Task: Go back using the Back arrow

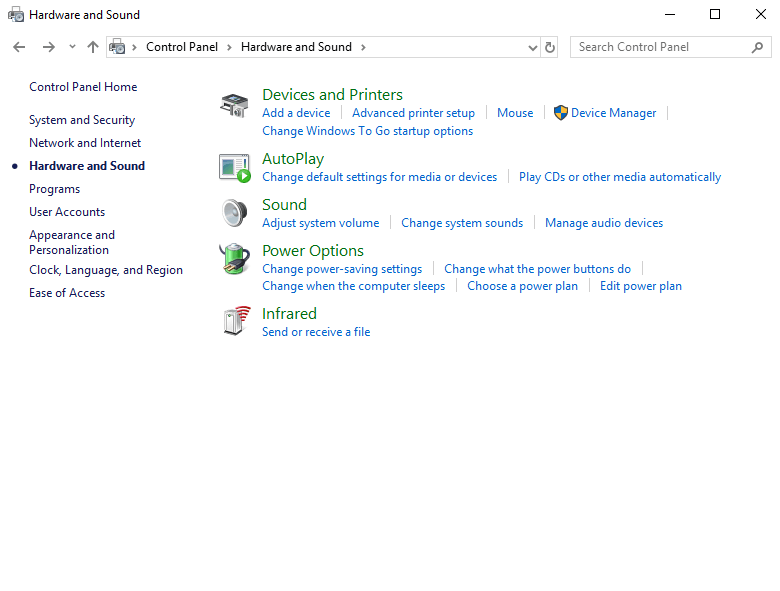Action: pos(19,47)
